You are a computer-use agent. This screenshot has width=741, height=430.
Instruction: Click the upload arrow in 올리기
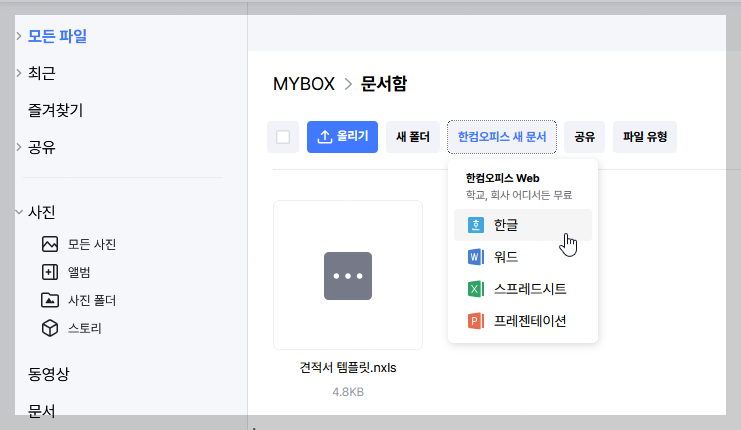pos(325,137)
